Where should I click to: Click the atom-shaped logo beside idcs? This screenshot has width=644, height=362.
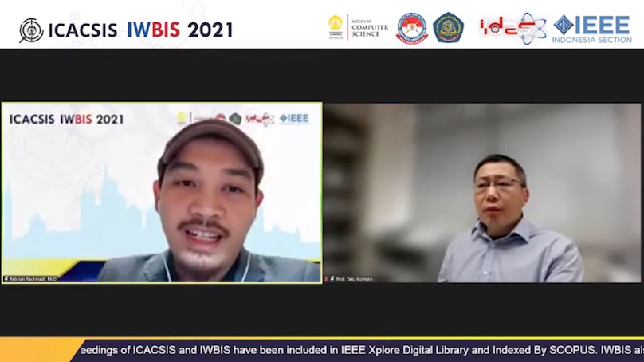click(x=533, y=29)
